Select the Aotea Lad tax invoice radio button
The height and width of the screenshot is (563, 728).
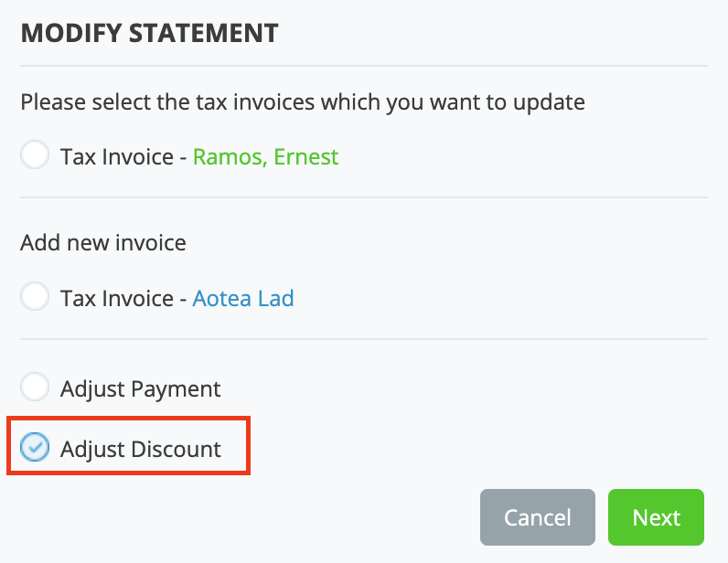tap(35, 297)
